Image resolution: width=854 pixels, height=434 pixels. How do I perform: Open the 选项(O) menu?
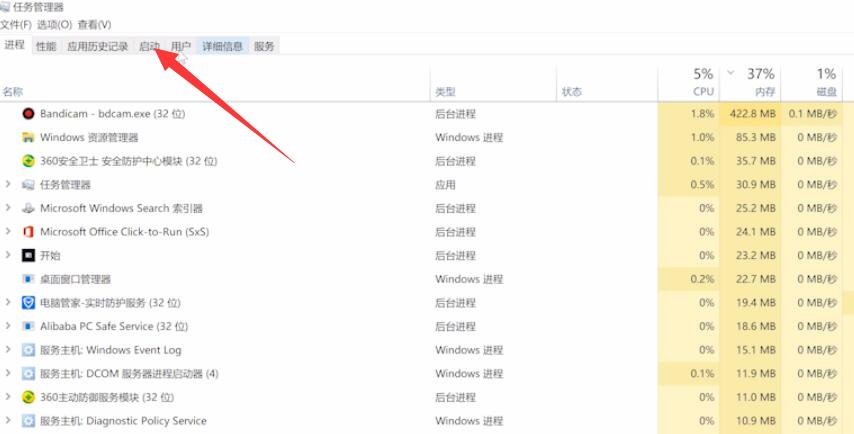[x=54, y=25]
